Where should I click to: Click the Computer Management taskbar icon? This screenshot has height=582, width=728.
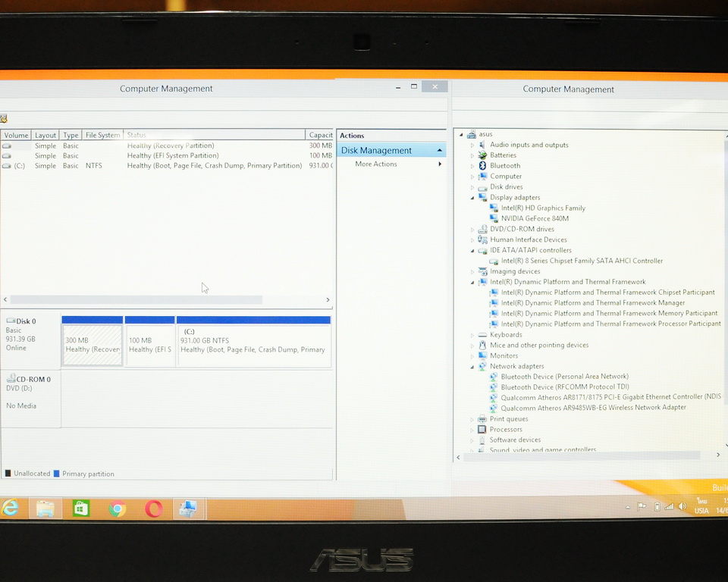pos(190,508)
